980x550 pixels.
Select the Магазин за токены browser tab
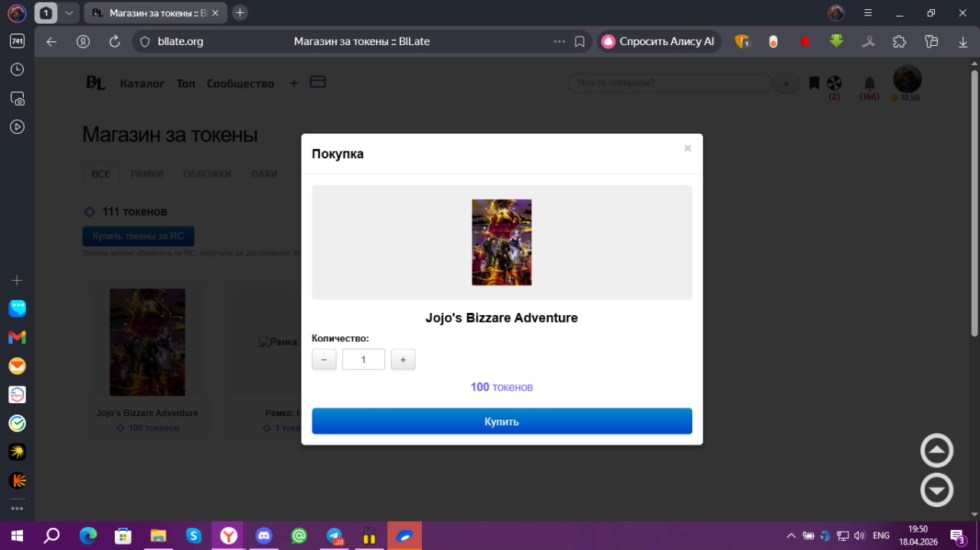tap(155, 13)
